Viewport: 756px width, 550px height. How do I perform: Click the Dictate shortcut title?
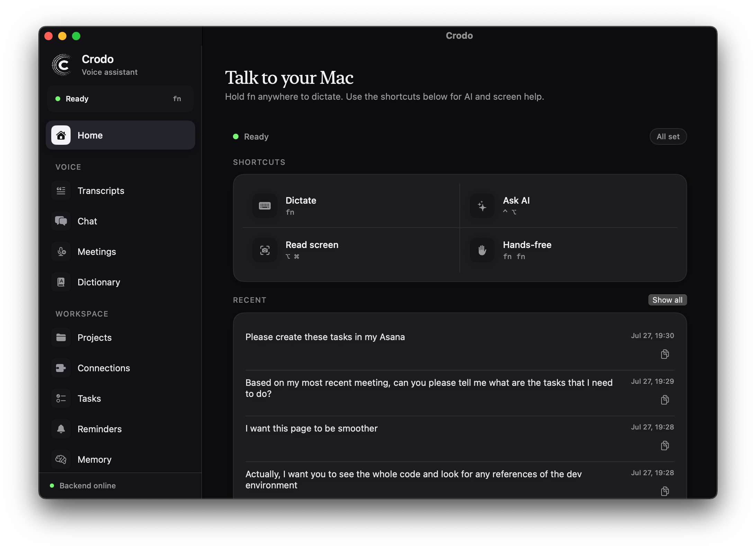(301, 201)
